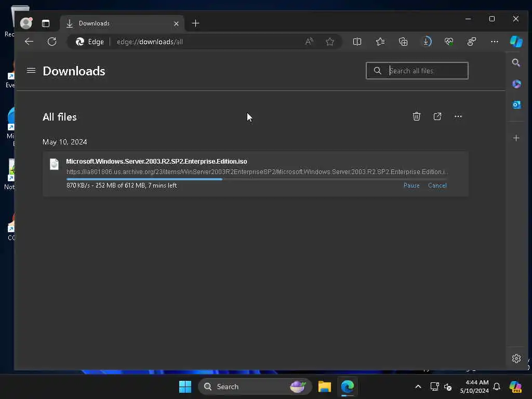
Task: Open the profile sharing toolbar icon
Action: (x=472, y=42)
